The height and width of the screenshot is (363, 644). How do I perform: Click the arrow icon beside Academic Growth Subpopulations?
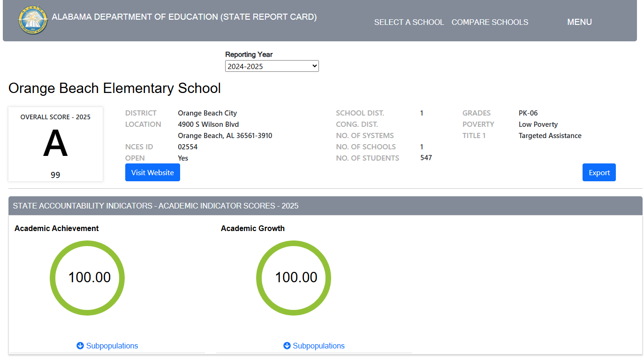(x=287, y=346)
